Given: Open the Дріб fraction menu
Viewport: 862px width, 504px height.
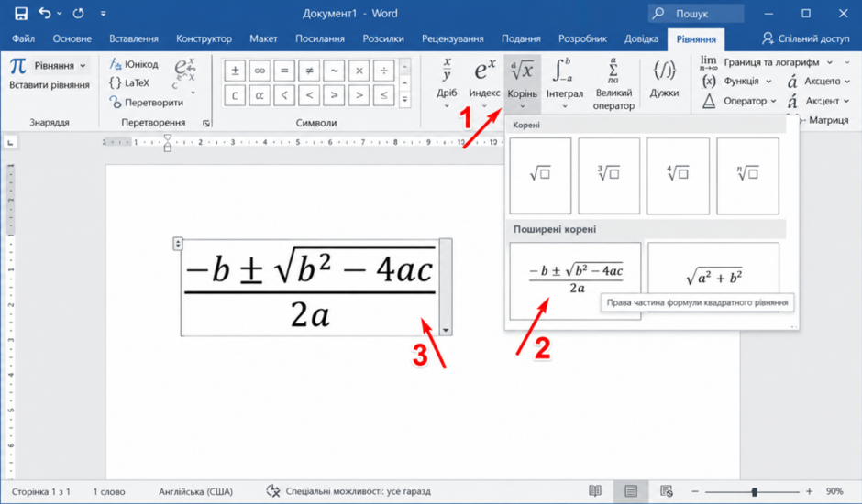Looking at the screenshot, I should 447,82.
